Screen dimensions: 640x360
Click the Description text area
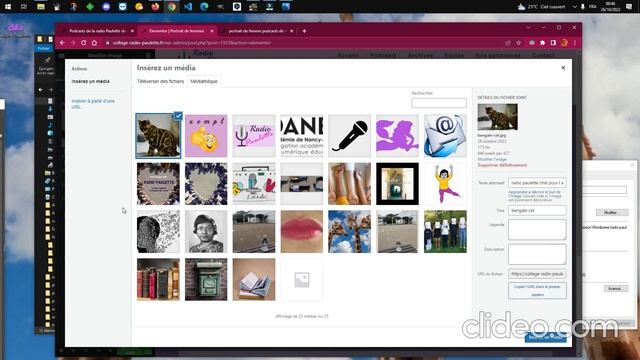pyautogui.click(x=537, y=254)
